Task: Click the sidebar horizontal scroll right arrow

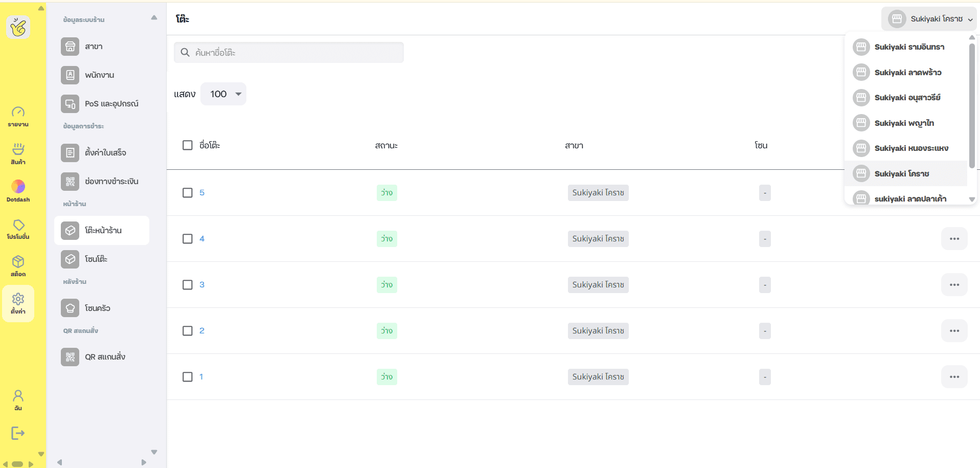Action: 144,462
